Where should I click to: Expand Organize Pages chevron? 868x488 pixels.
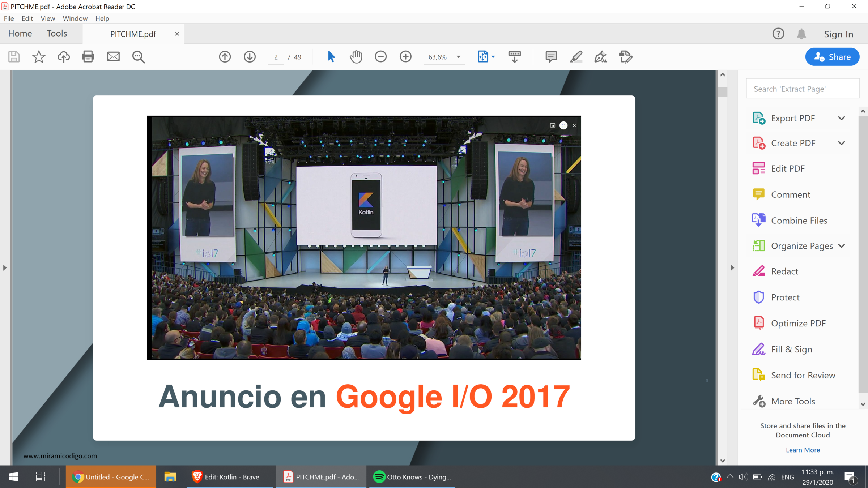point(842,246)
